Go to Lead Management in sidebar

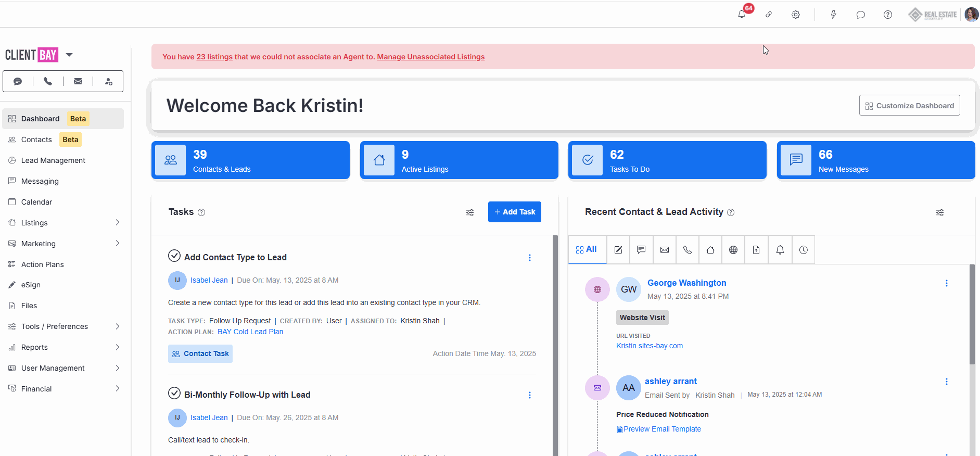(x=53, y=160)
